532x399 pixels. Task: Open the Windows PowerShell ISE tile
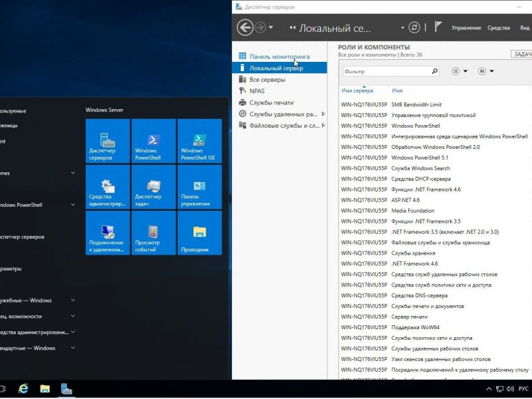click(199, 141)
